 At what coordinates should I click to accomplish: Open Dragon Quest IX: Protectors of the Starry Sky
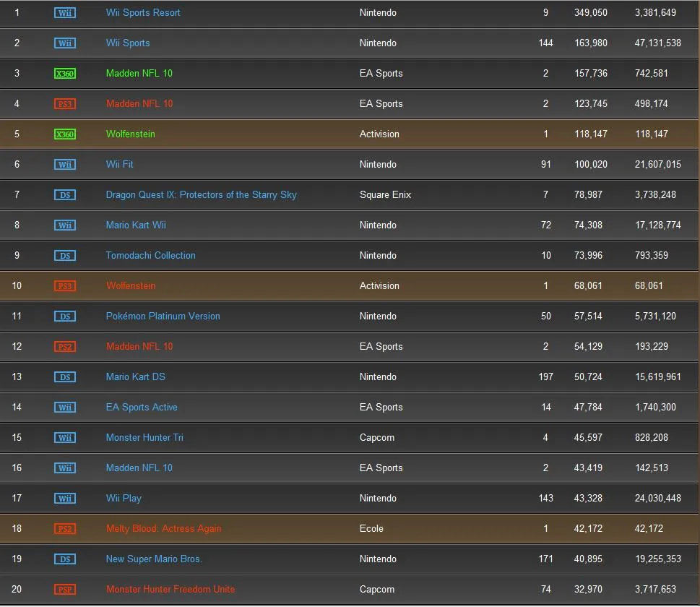(201, 195)
